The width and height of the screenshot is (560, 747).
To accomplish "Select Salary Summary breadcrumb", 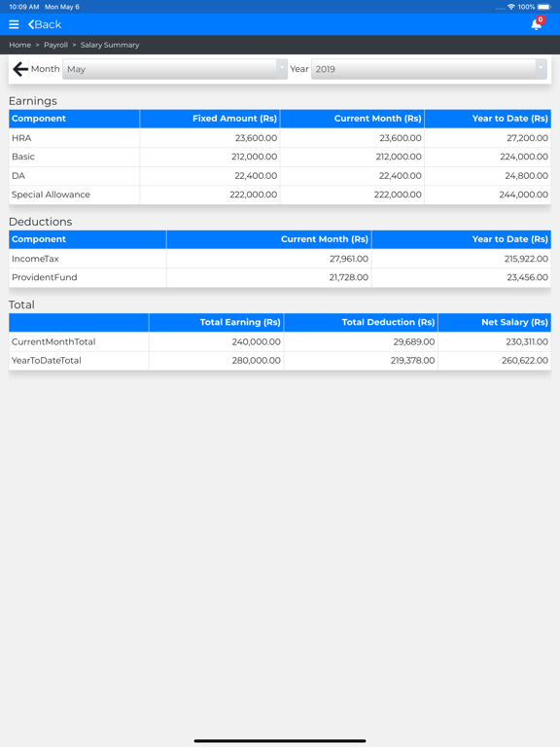I will [x=110, y=45].
